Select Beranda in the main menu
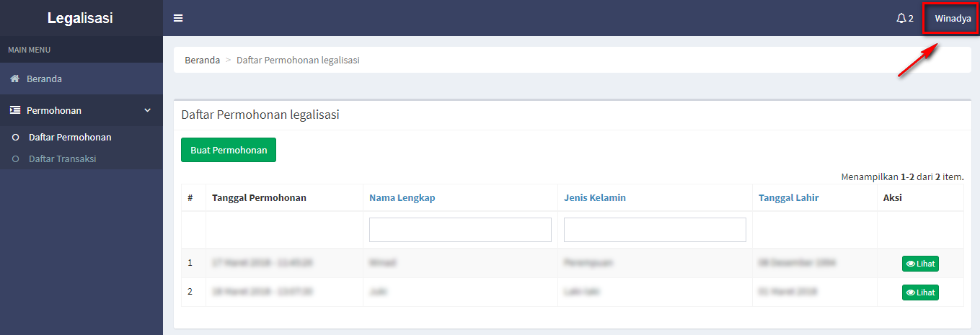This screenshot has width=980, height=335. click(44, 79)
